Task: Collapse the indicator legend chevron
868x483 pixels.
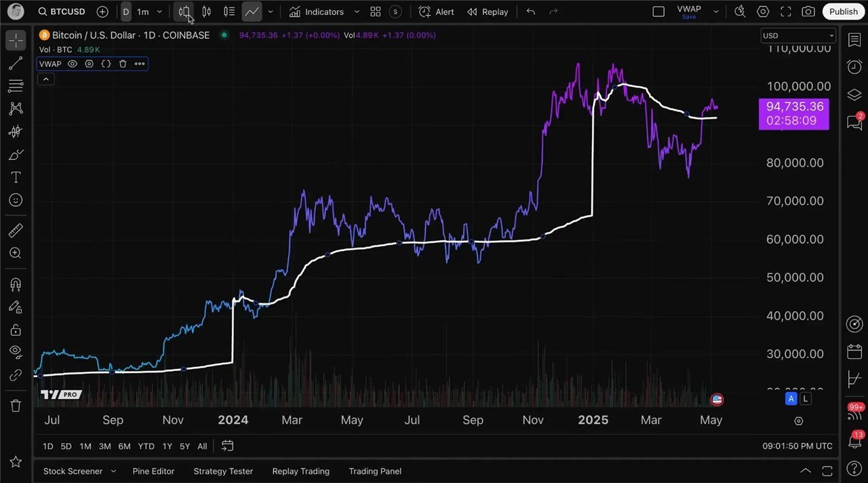Action: [45, 79]
